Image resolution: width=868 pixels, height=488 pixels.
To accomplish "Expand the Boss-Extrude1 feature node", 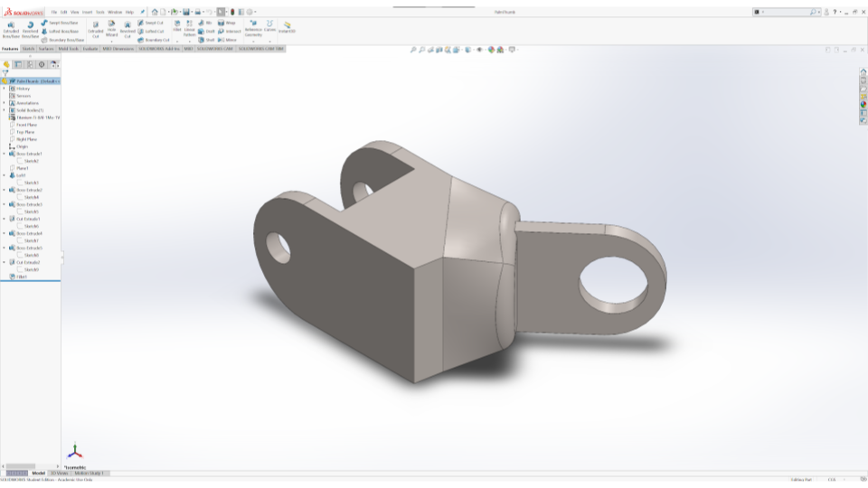I will [4, 154].
